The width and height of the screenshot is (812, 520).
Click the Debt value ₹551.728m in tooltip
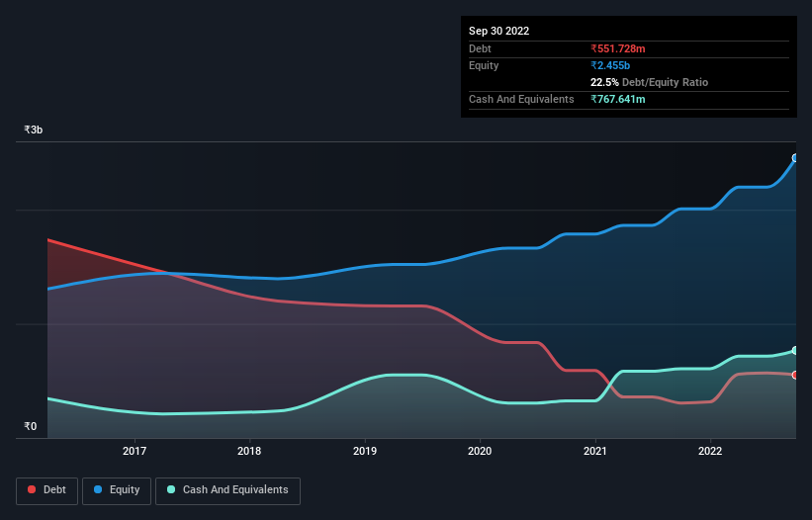(x=618, y=48)
